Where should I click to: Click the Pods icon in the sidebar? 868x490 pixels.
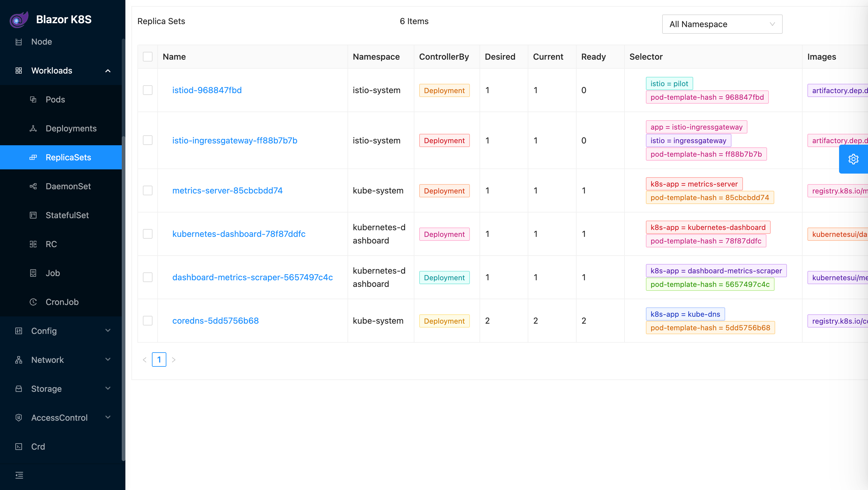coord(33,99)
